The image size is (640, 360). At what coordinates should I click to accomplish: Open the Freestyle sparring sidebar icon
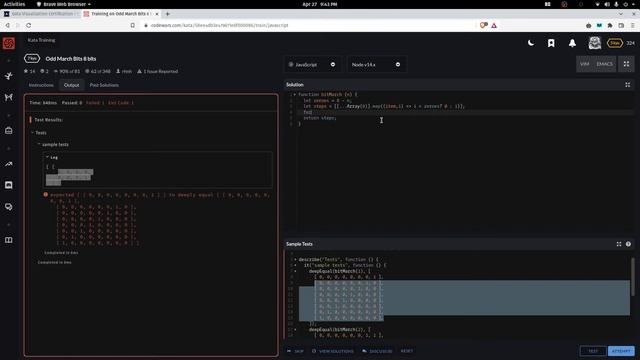(9, 97)
